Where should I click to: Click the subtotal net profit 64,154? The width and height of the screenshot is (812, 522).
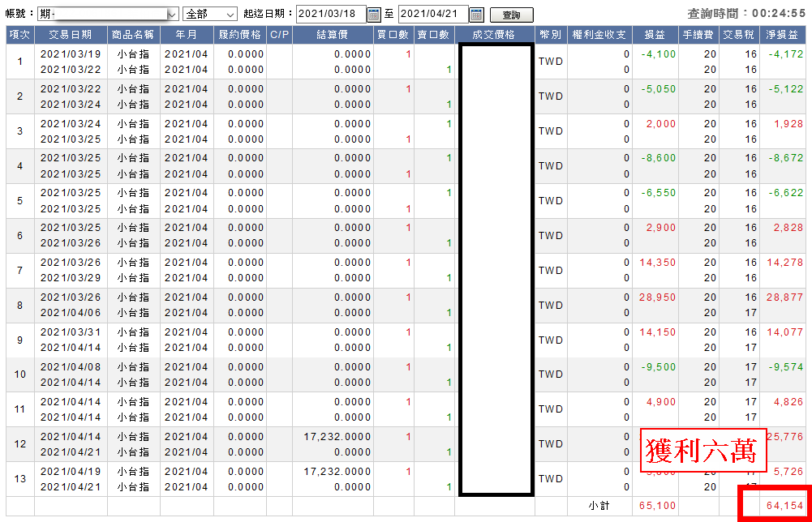point(785,506)
